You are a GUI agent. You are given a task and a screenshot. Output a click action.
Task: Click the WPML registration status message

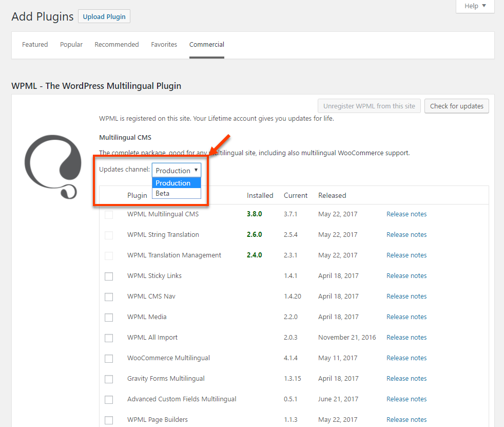(217, 118)
